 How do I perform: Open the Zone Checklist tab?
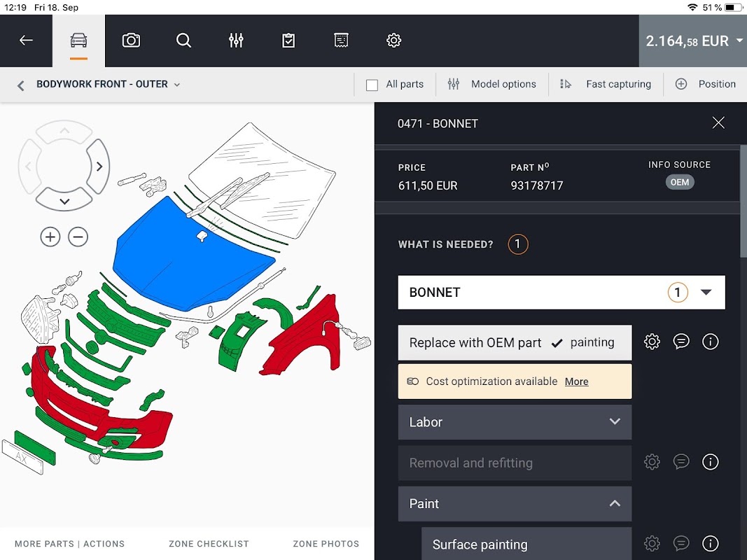click(209, 544)
